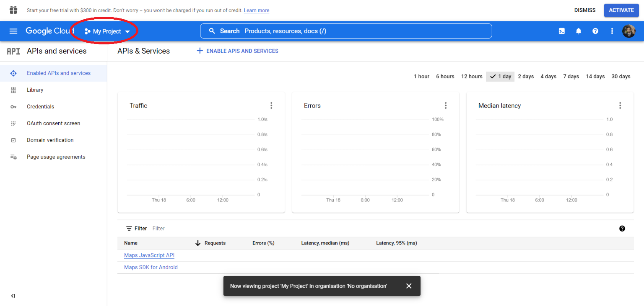Go to OAuth consent screen

[53, 123]
